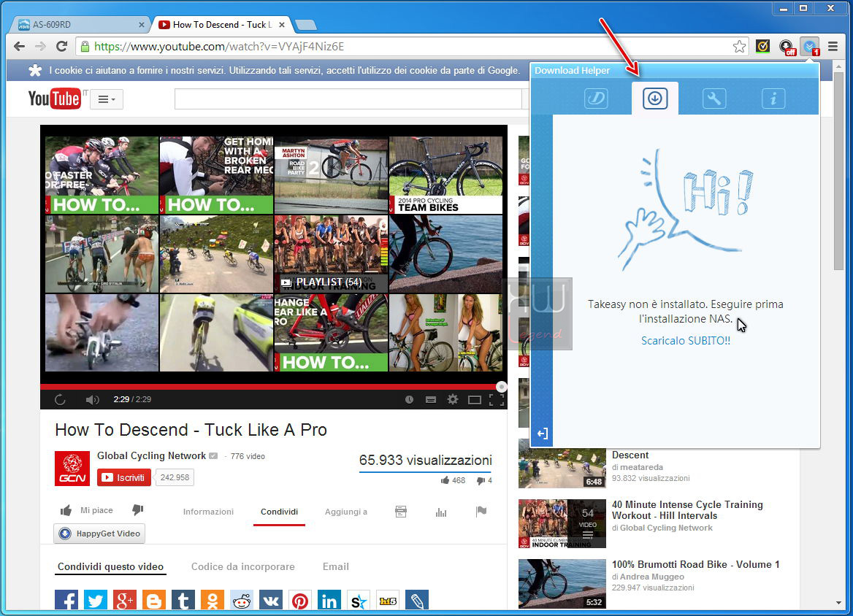Open the Download Helper downloads tab icon
The image size is (853, 616).
click(x=655, y=99)
